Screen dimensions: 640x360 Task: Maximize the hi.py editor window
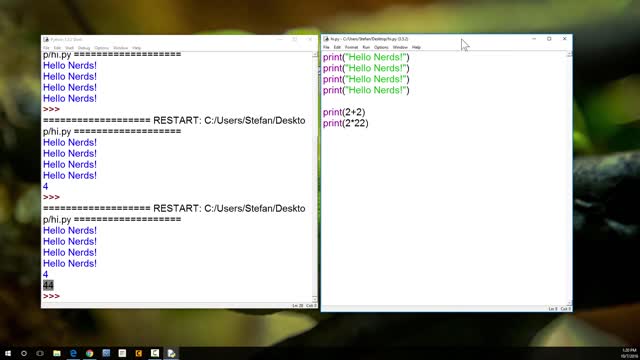549,39
